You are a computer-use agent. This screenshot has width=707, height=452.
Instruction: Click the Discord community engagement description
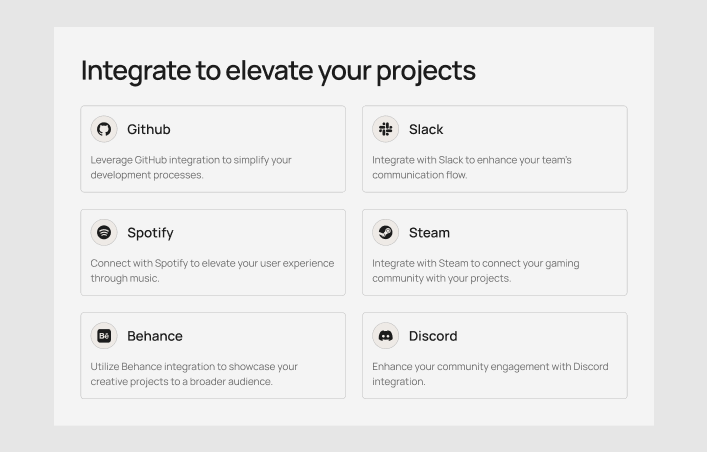click(490, 374)
